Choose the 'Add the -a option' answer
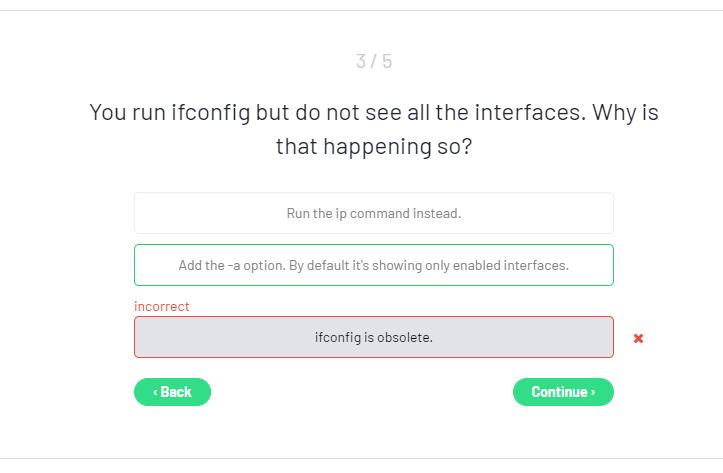723x473 pixels. point(373,265)
